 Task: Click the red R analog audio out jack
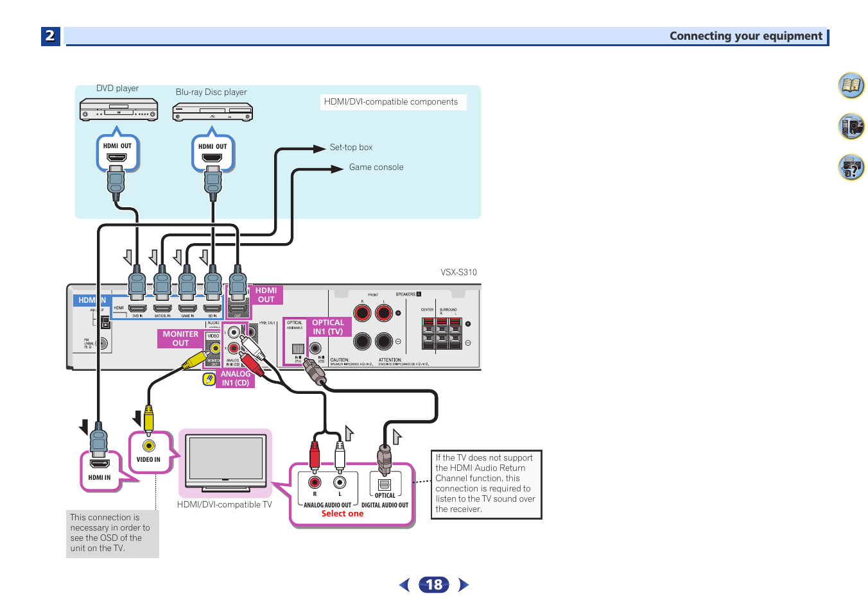tap(315, 482)
